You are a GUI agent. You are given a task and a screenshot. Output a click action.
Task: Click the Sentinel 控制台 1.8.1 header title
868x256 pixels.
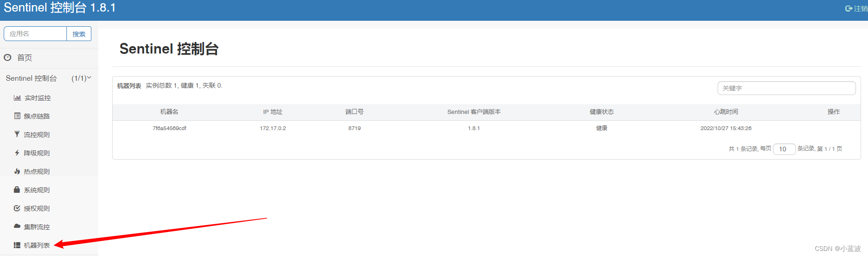point(60,8)
